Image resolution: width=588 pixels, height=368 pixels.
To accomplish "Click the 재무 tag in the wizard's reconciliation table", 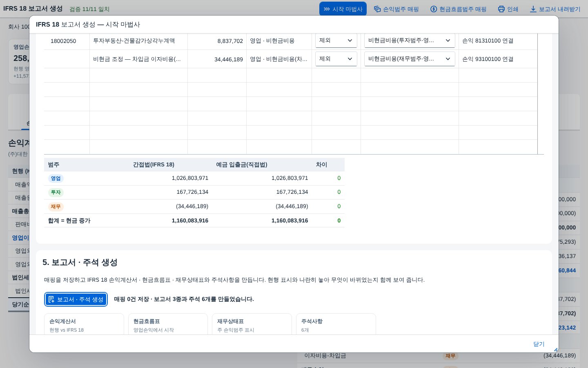I will pyautogui.click(x=56, y=206).
